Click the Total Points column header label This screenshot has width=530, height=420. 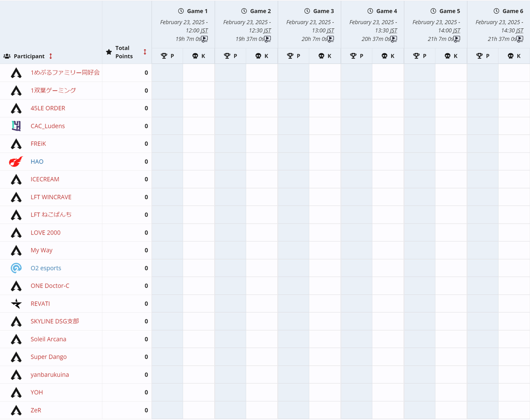pyautogui.click(x=124, y=52)
